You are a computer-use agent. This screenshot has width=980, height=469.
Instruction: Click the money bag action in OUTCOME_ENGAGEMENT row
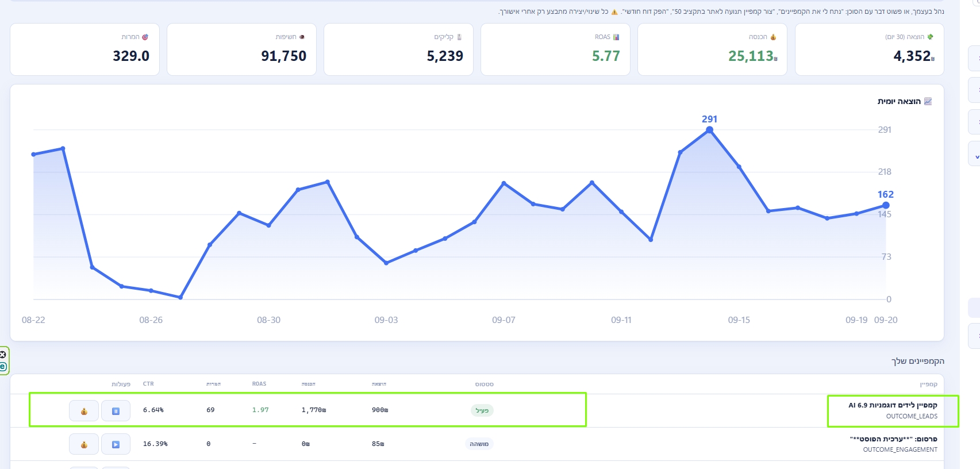pos(84,444)
